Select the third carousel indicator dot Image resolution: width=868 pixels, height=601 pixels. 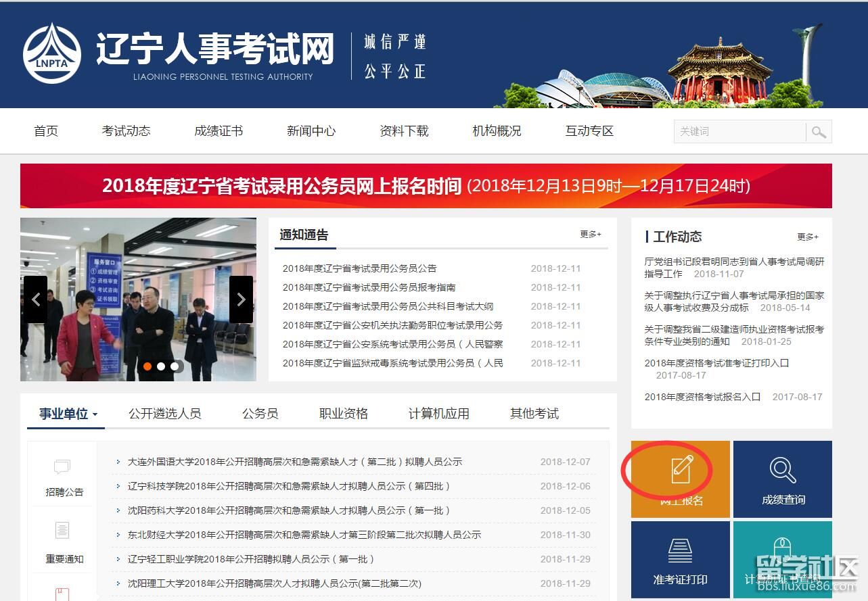(175, 366)
